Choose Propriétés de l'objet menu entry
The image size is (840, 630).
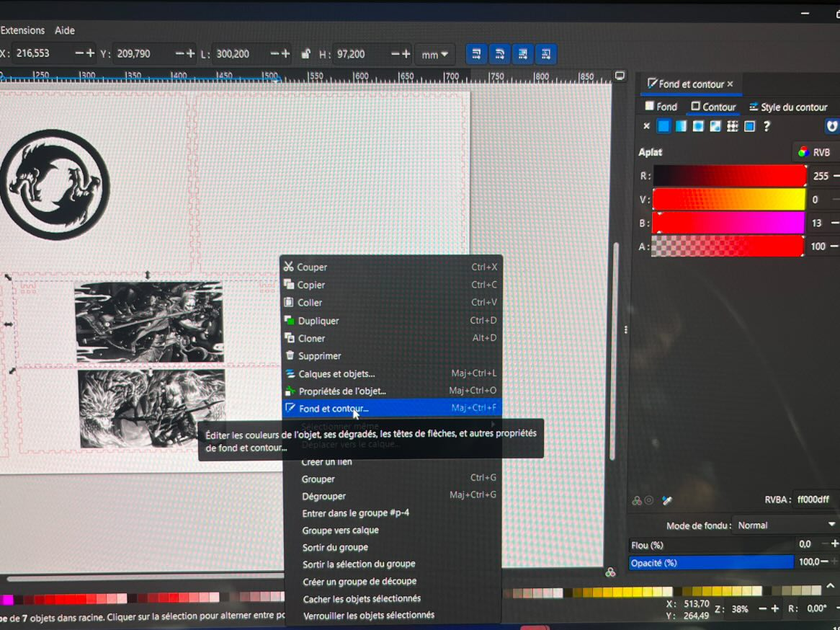point(392,391)
